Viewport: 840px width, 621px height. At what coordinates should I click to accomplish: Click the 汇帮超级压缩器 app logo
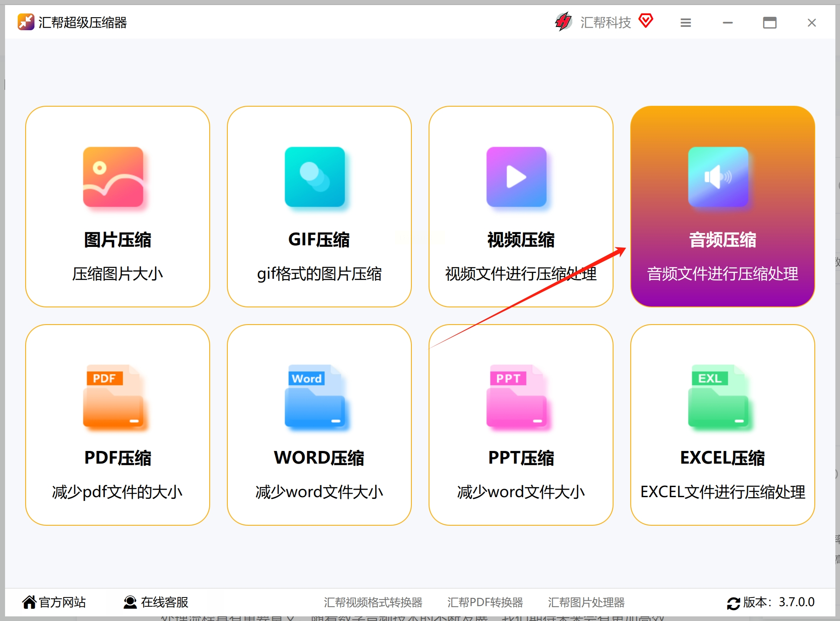26,22
